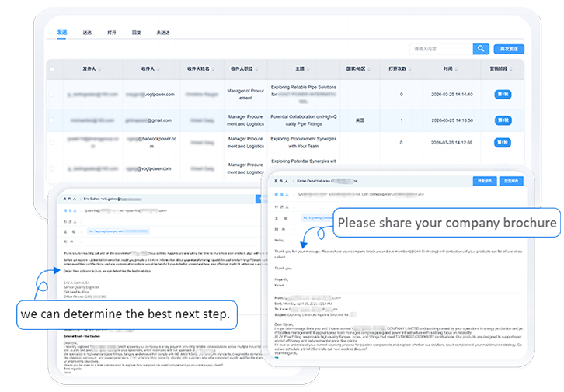The width and height of the screenshot is (564, 392).
Task: Sort by the 营销阶段 column arrows
Action: 511,68
